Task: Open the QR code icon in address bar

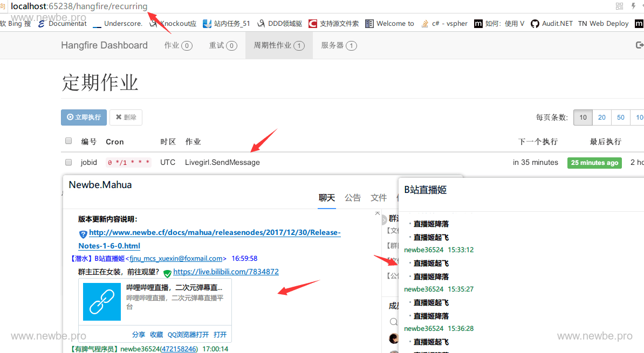Action: point(619,6)
